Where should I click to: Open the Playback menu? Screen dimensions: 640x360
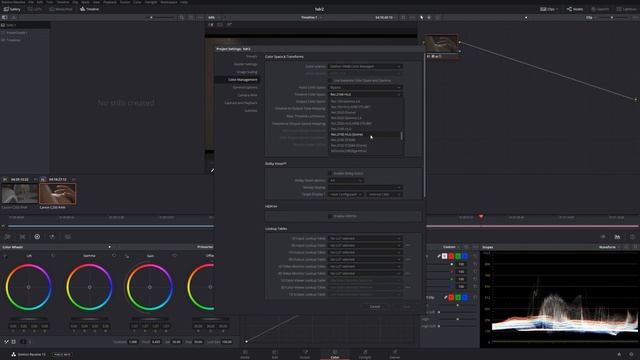pyautogui.click(x=109, y=2)
